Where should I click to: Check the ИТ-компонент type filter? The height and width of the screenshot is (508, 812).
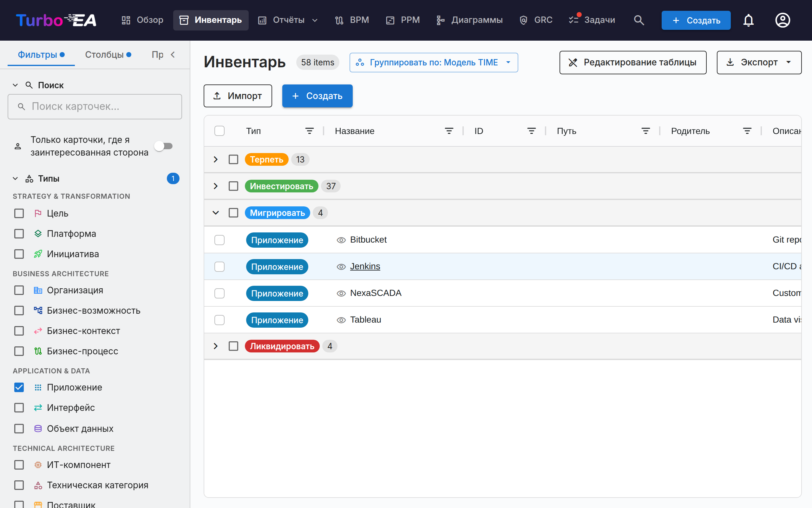tap(19, 465)
